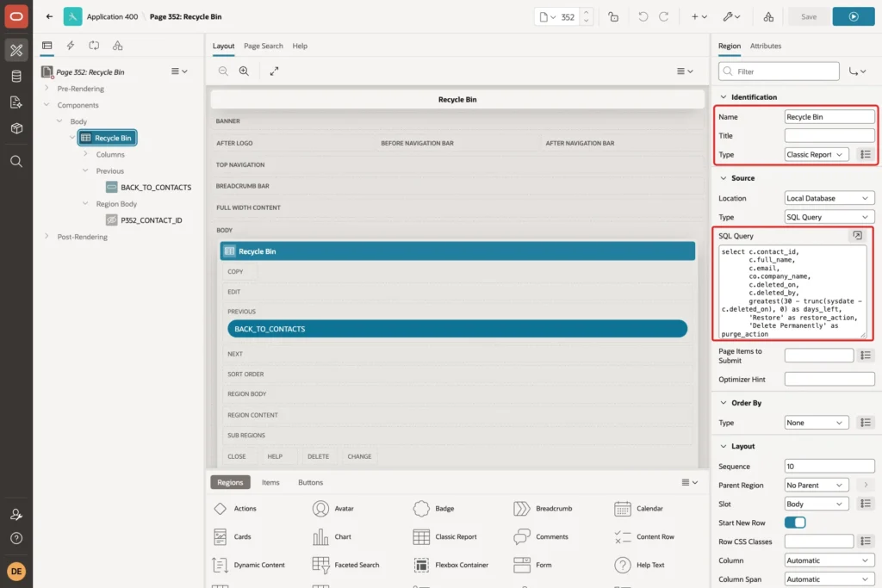882x588 pixels.
Task: Open the Parent Region dropdown
Action: click(x=817, y=486)
